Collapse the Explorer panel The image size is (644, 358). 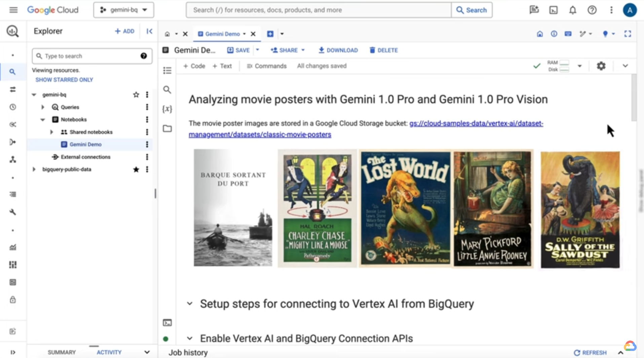(150, 31)
